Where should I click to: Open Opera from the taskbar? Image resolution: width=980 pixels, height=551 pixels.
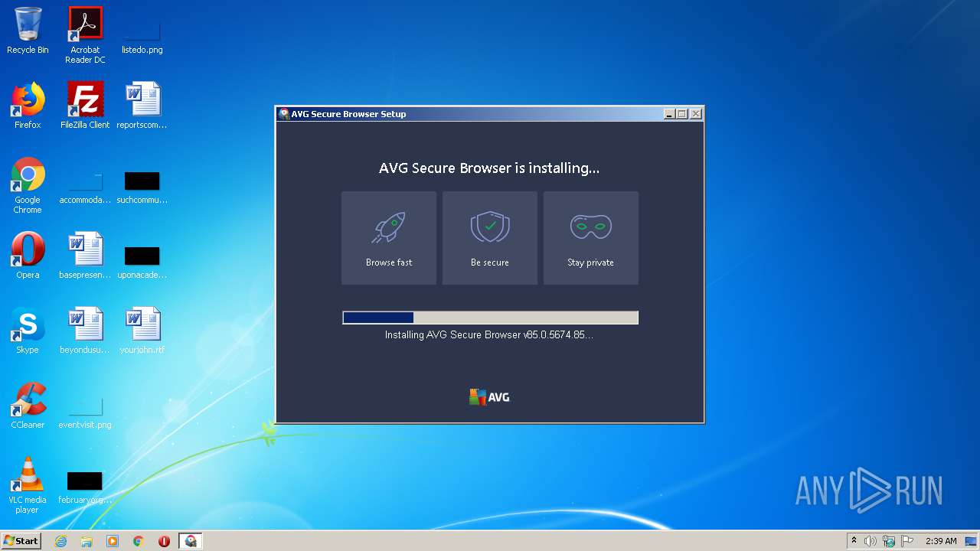pyautogui.click(x=164, y=541)
